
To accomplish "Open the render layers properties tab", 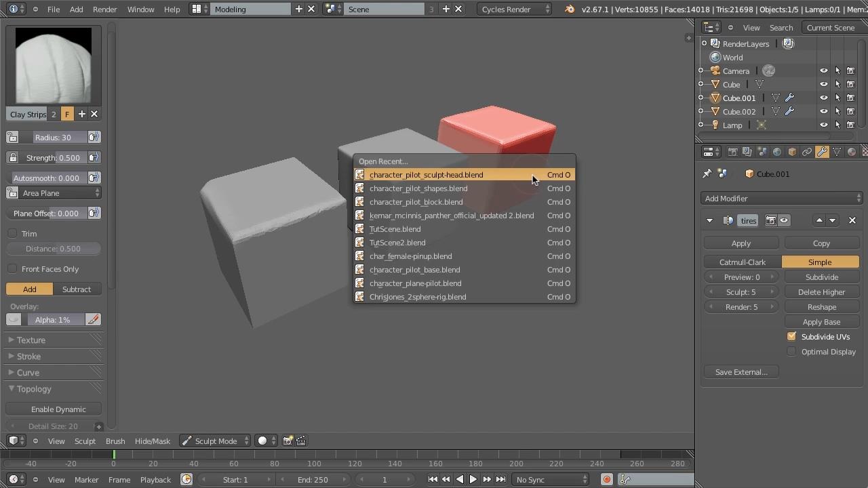I will click(747, 152).
